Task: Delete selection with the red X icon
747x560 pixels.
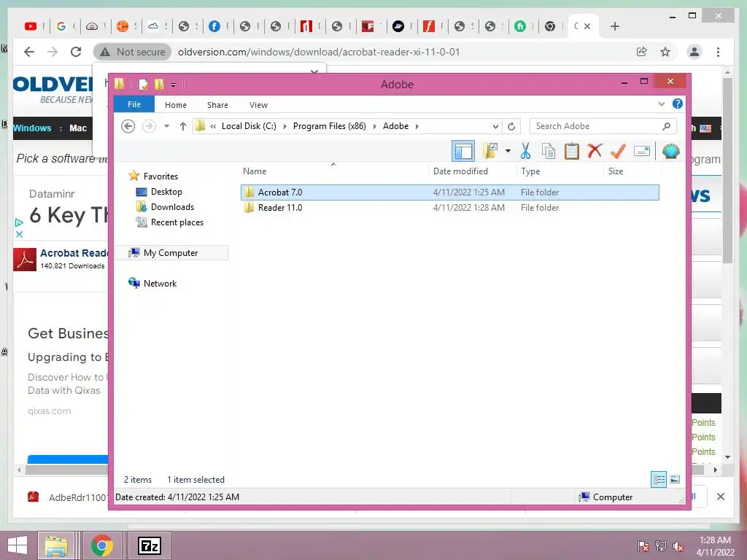Action: 595,151
